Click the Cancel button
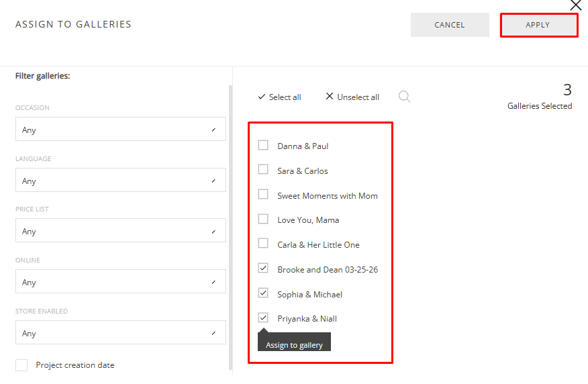The width and height of the screenshot is (588, 384). tap(449, 25)
